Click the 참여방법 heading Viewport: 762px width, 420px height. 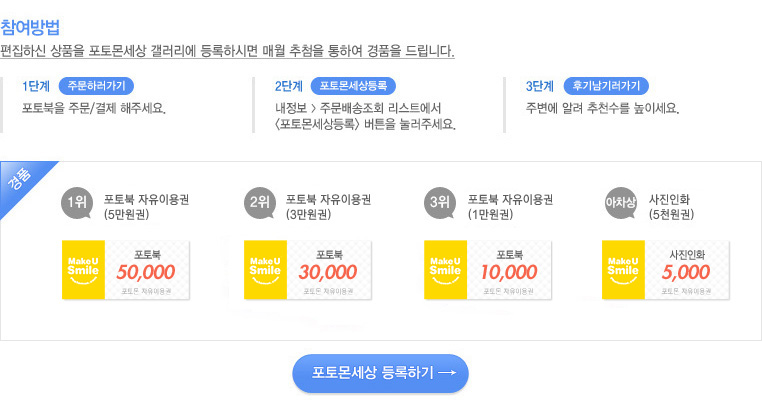[x=30, y=27]
